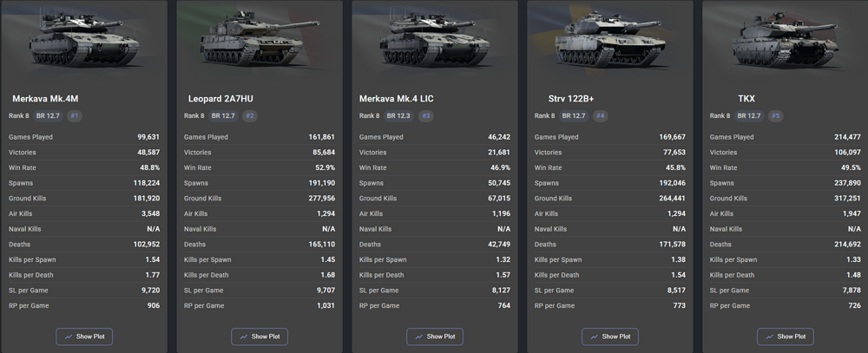The width and height of the screenshot is (868, 353).
Task: Click the #4 rank badge
Action: [x=600, y=115]
